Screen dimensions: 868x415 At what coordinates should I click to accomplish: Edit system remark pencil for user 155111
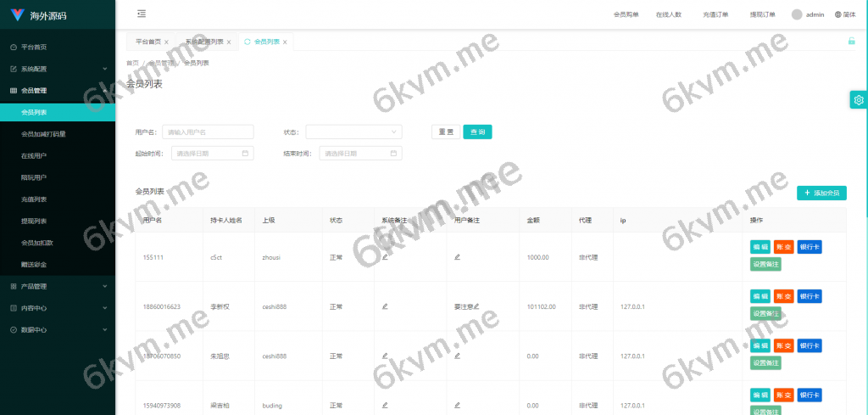pyautogui.click(x=385, y=257)
